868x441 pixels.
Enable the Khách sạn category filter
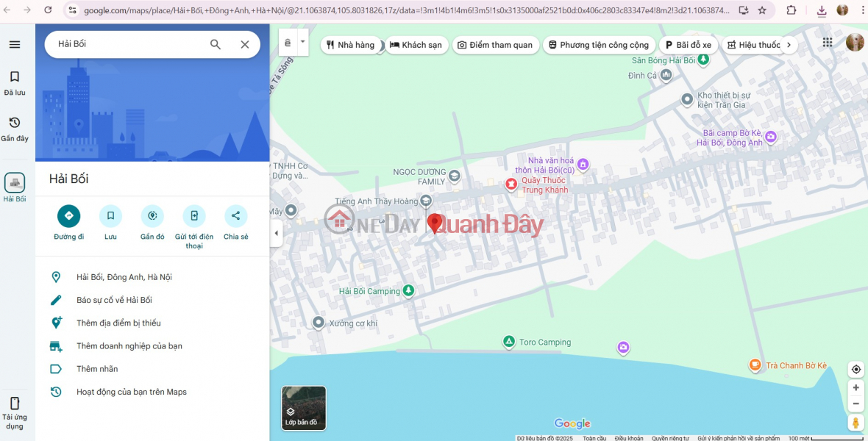417,45
